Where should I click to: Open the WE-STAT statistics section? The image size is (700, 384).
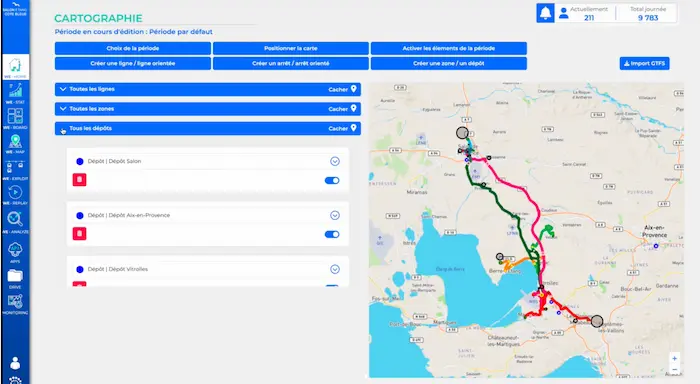coord(15,93)
